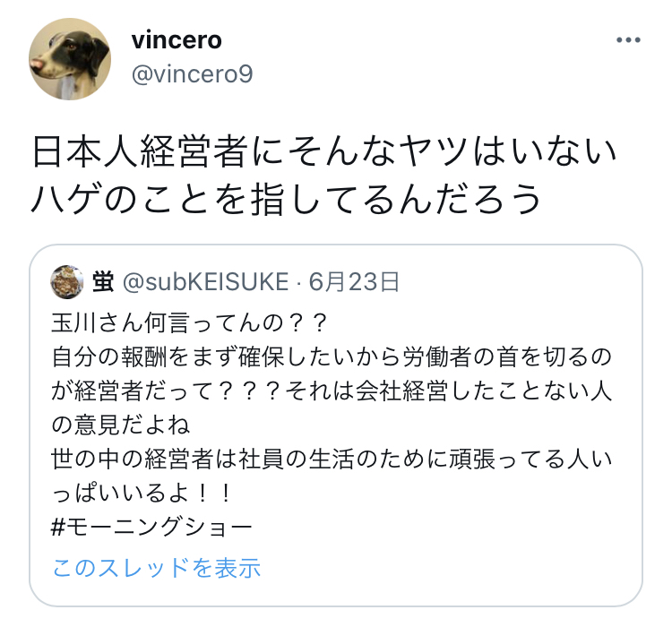Open the vincero display name
Viewport: 672px width, 627px height.
(177, 40)
